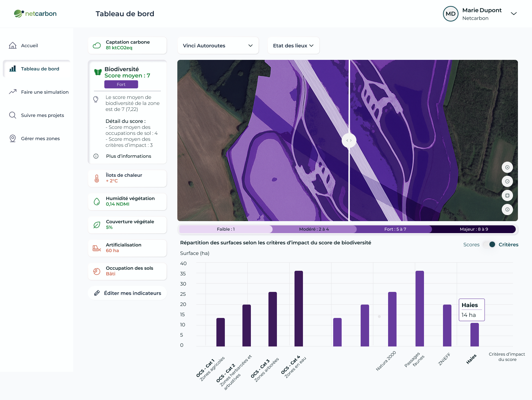532x400 pixels.
Task: Toggle the Scores/Critères switch
Action: pos(489,244)
